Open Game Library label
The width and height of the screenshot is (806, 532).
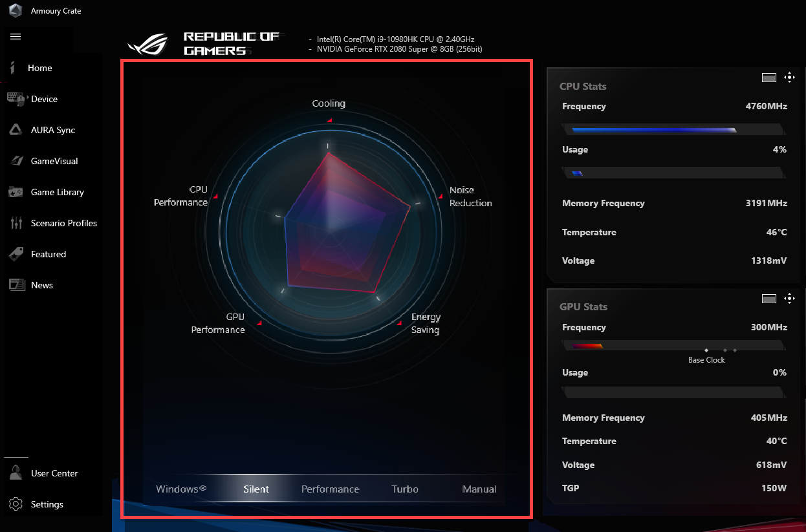click(58, 192)
